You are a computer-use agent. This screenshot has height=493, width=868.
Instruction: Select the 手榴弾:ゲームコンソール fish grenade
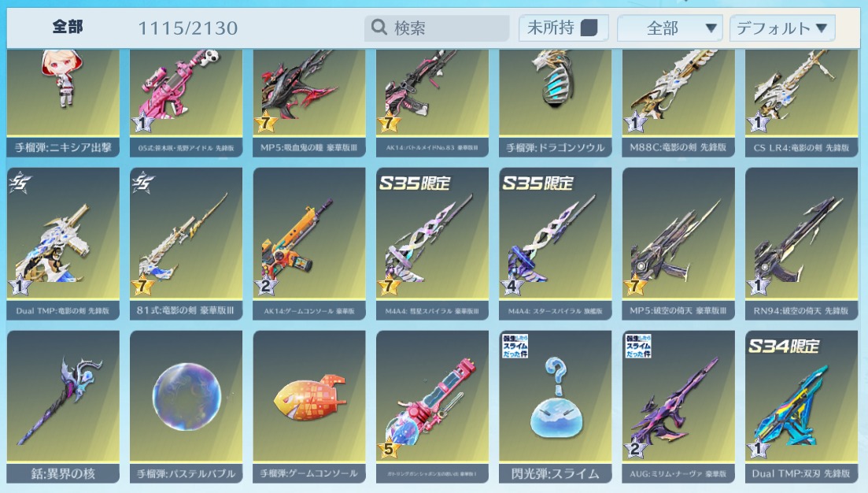point(309,407)
